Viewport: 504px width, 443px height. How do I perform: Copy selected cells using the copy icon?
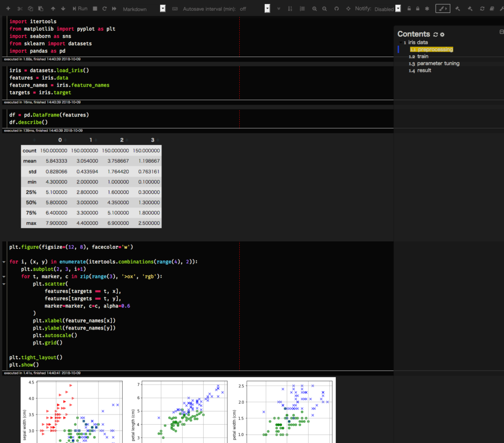[x=30, y=9]
